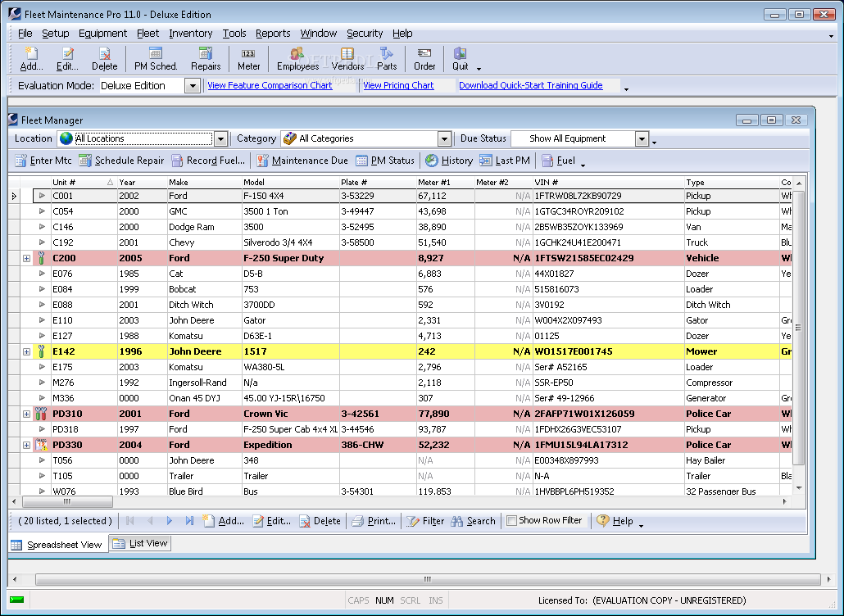Expand row for unit C200

point(26,258)
